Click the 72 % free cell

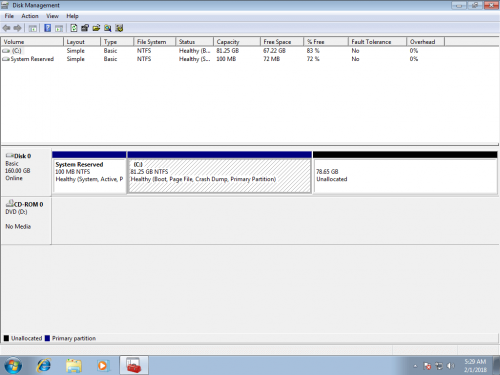[x=313, y=59]
